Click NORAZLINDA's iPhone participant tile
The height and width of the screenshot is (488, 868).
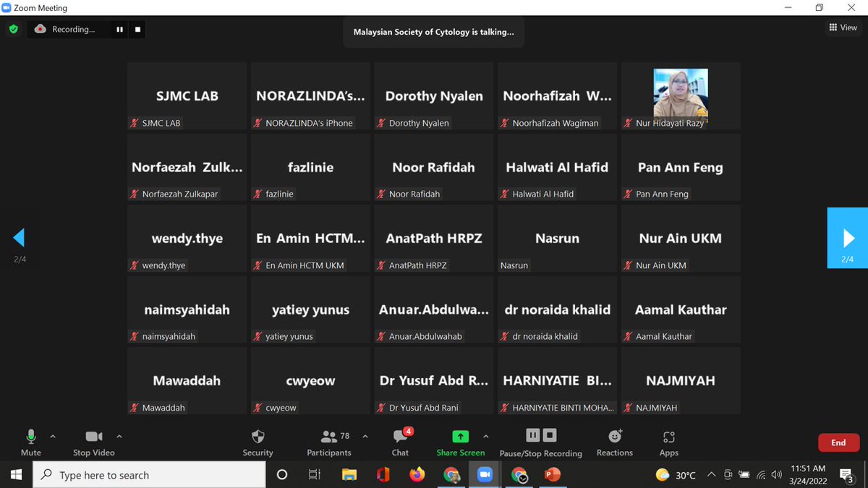310,95
